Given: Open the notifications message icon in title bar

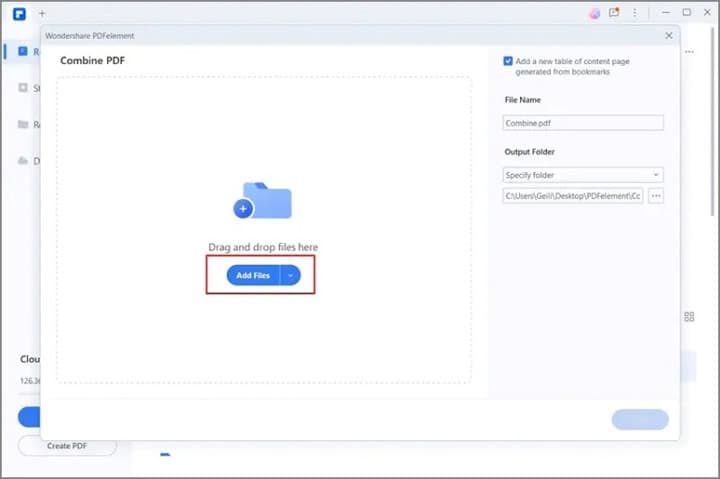Looking at the screenshot, I should coord(614,12).
